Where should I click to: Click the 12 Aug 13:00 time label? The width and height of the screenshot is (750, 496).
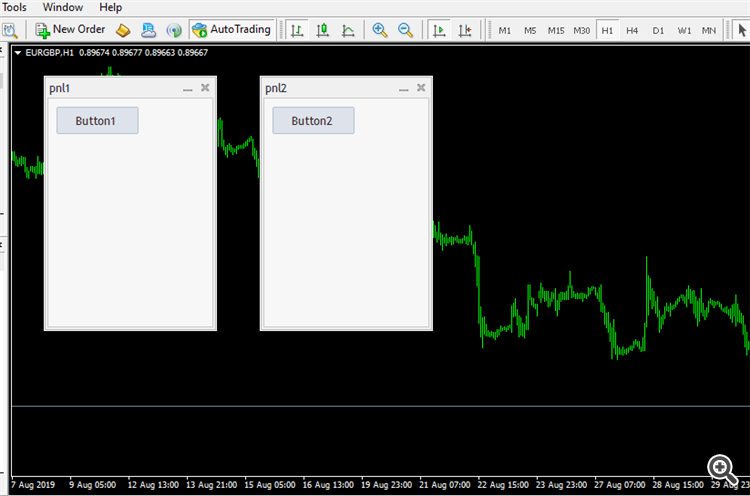(153, 485)
